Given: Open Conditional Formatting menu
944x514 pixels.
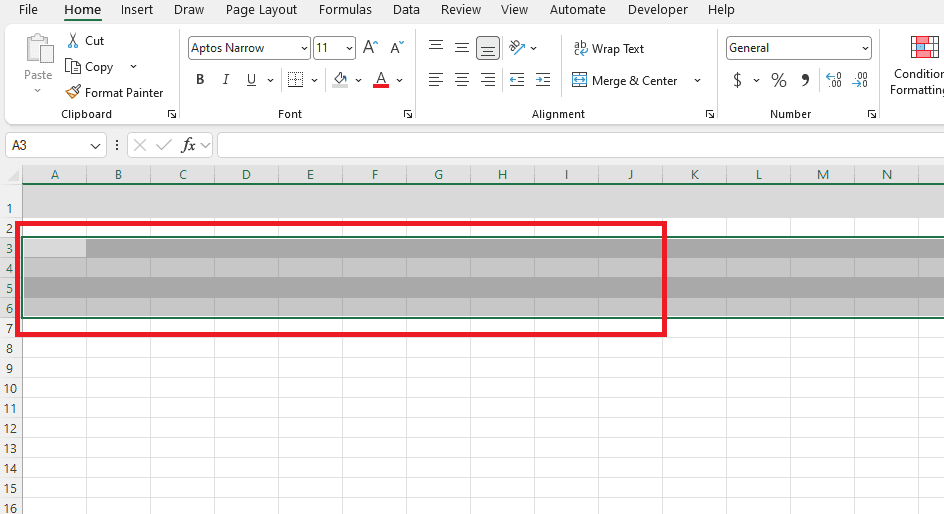Looking at the screenshot, I should coord(919,65).
